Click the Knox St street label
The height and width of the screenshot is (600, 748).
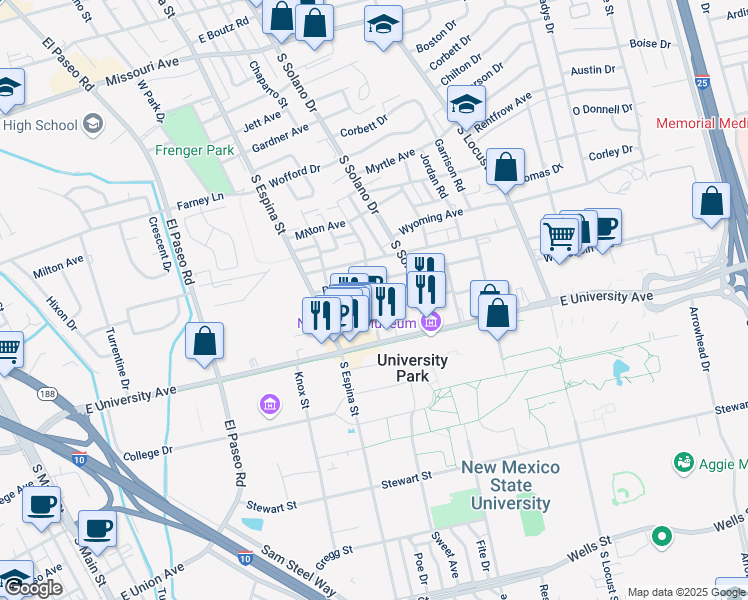[302, 390]
